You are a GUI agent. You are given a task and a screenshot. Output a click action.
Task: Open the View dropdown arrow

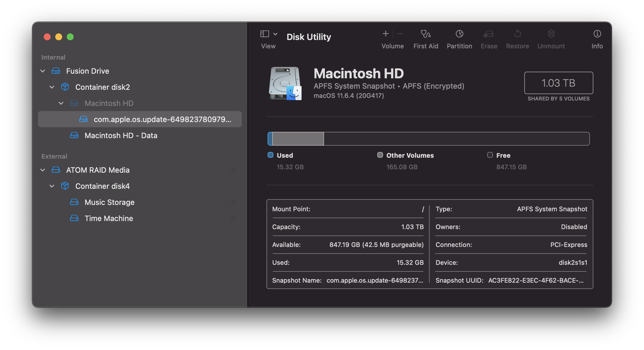tap(275, 34)
